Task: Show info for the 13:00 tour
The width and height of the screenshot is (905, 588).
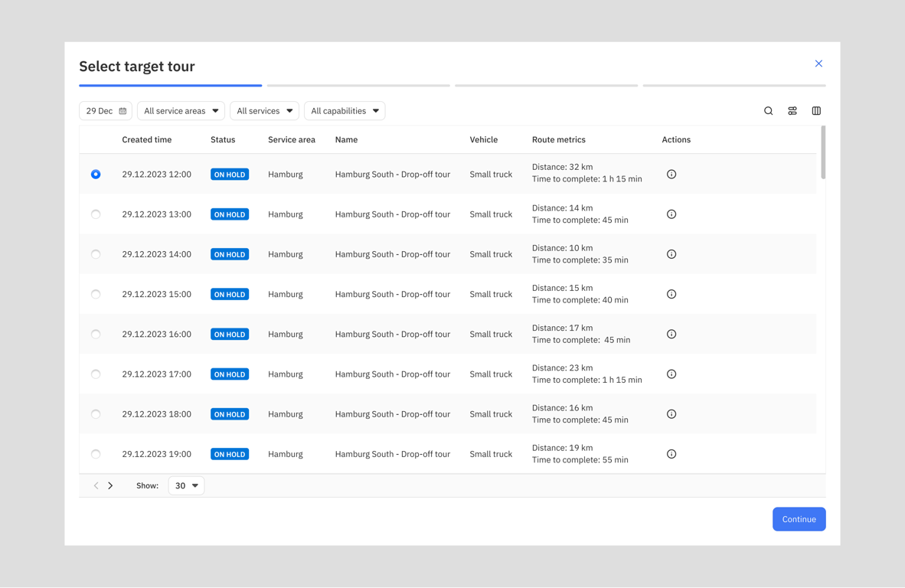Action: pos(671,214)
